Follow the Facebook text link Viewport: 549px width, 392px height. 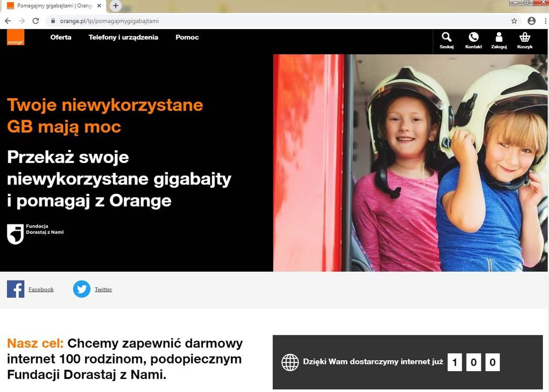click(41, 289)
